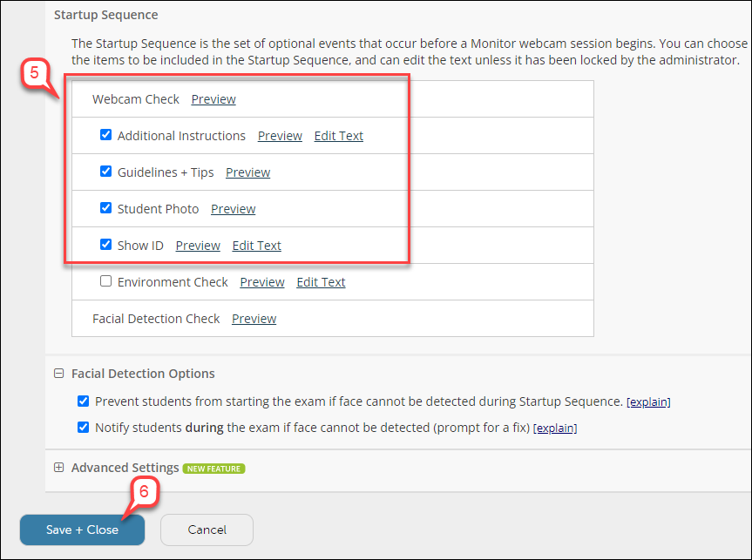752x560 pixels.
Task: Preview the Show ID step
Action: tap(198, 246)
